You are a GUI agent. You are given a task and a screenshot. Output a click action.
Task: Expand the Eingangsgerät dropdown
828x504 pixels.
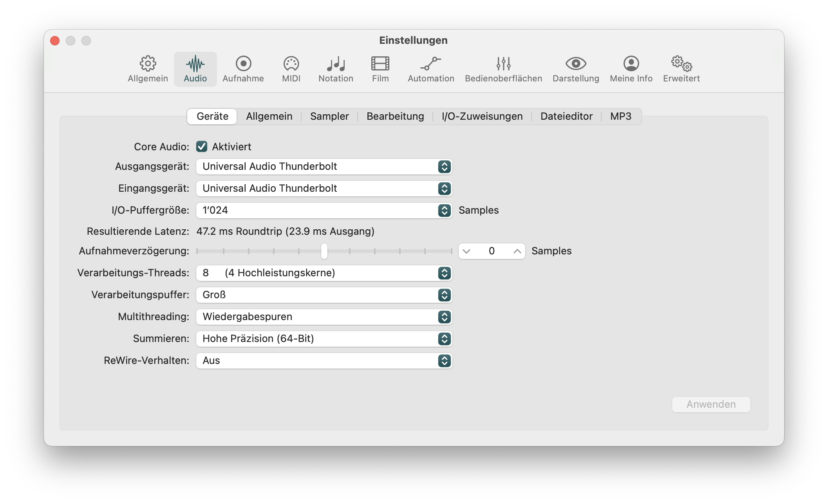coord(443,188)
